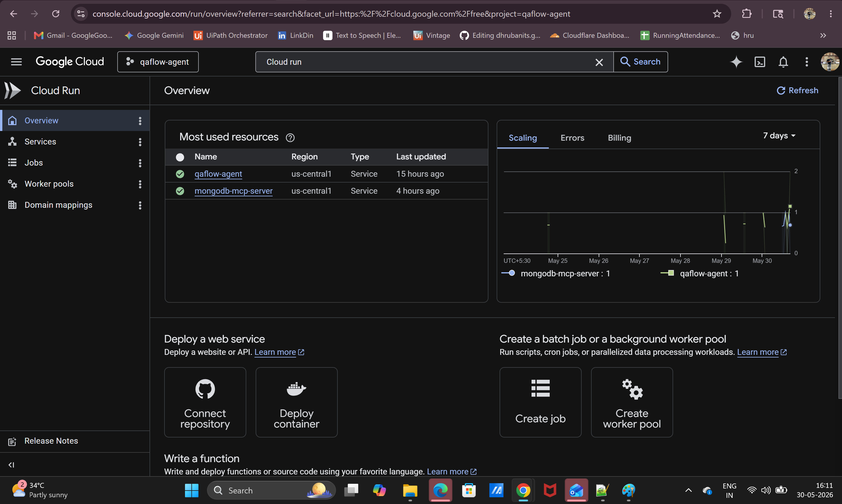
Task: Open the Domain mappings three-dot menu
Action: 140,205
